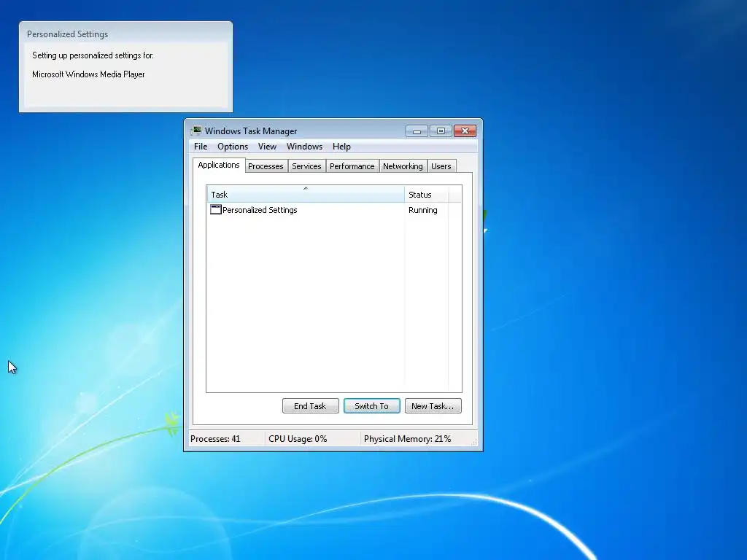Screen dimensions: 747x560
Task: Sort by the Task column header
Action: (x=306, y=194)
